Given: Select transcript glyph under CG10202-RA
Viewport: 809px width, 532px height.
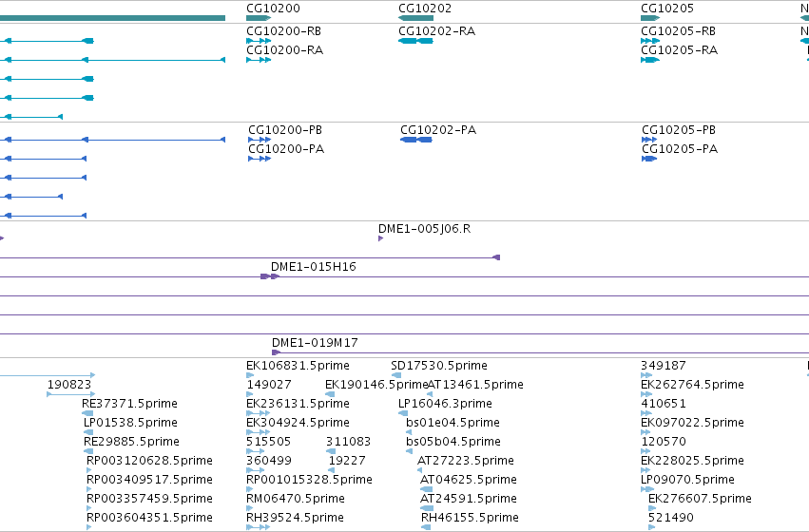Looking at the screenshot, I should [415, 41].
